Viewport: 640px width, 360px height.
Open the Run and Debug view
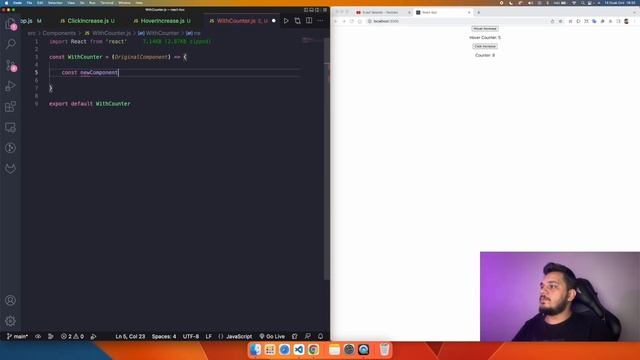point(11,86)
